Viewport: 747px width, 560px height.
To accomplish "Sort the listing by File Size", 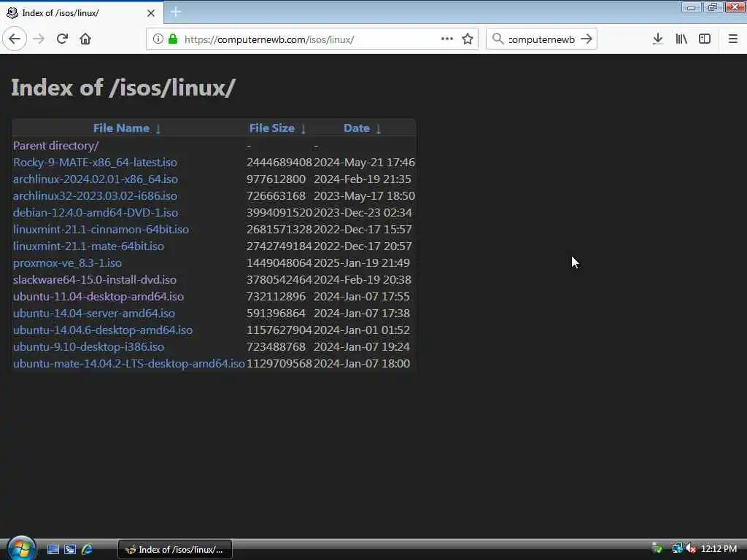I will click(271, 128).
